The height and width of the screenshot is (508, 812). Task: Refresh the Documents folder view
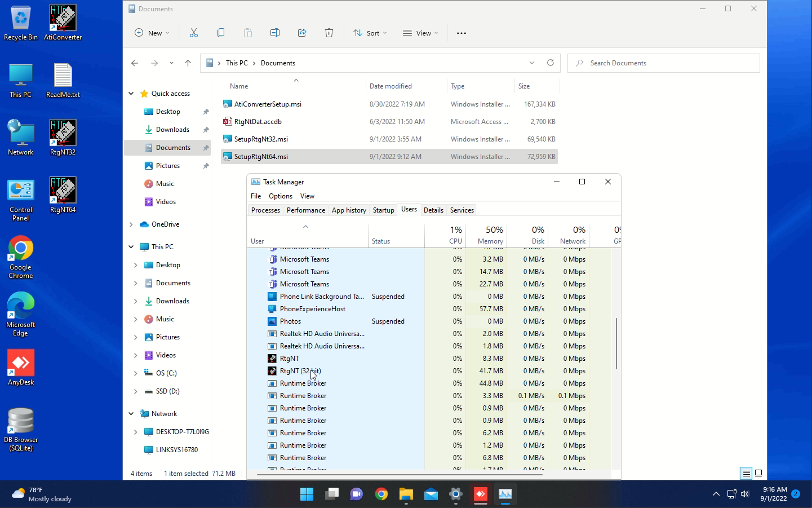click(551, 63)
